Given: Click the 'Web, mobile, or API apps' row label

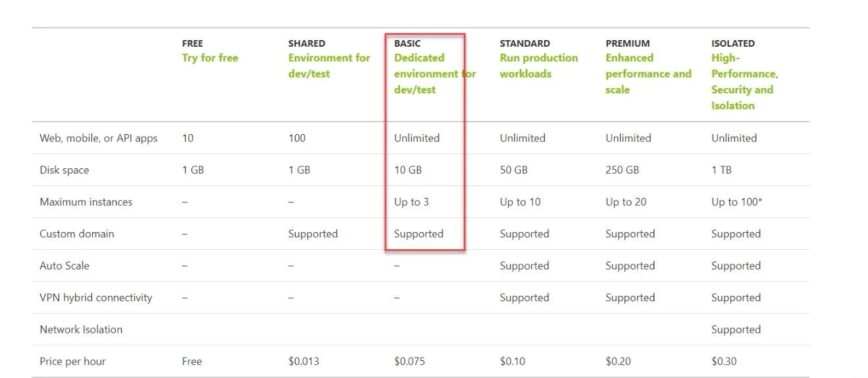Looking at the screenshot, I should click(x=99, y=138).
